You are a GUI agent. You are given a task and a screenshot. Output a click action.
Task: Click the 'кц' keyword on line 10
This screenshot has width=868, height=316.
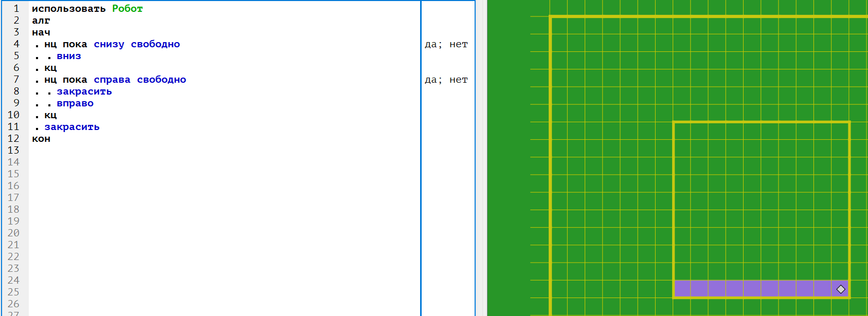(x=50, y=115)
